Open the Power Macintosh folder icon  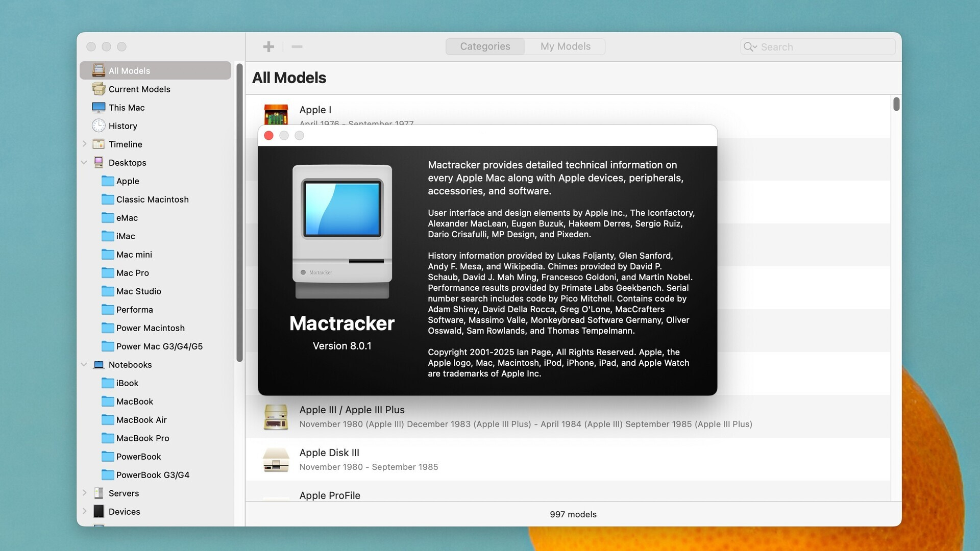(108, 328)
